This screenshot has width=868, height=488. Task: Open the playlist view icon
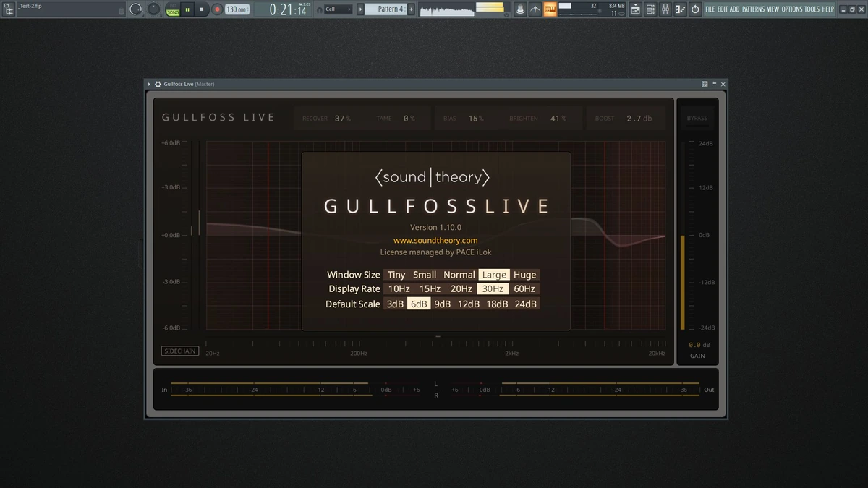pos(635,9)
